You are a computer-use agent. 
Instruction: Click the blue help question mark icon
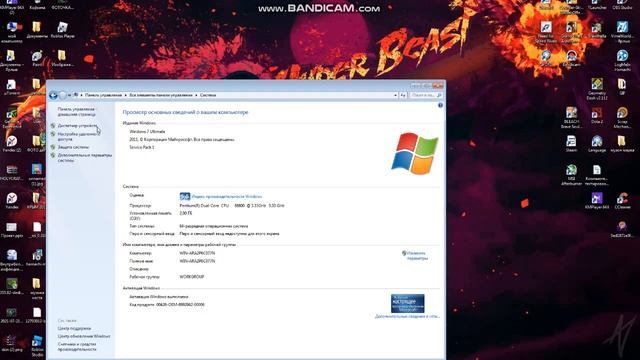[x=440, y=105]
